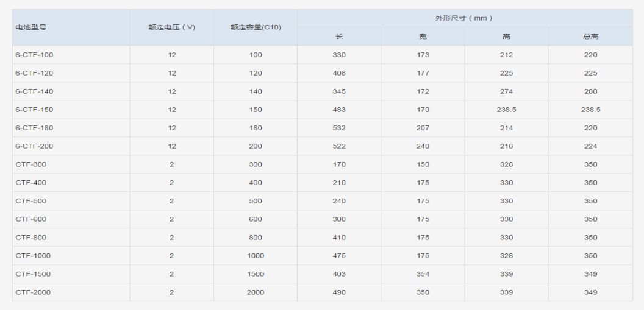
Task: Select length 408 in 6-CTF-120 row
Action: click(x=339, y=73)
